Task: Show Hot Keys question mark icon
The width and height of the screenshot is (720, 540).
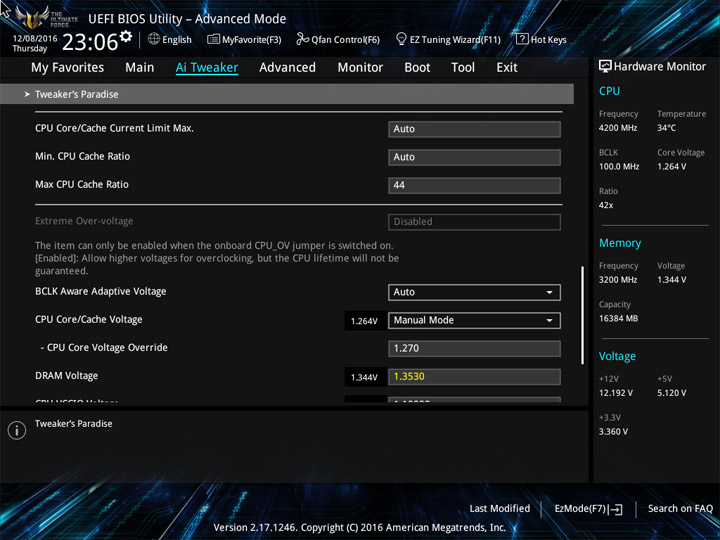Action: (x=522, y=39)
